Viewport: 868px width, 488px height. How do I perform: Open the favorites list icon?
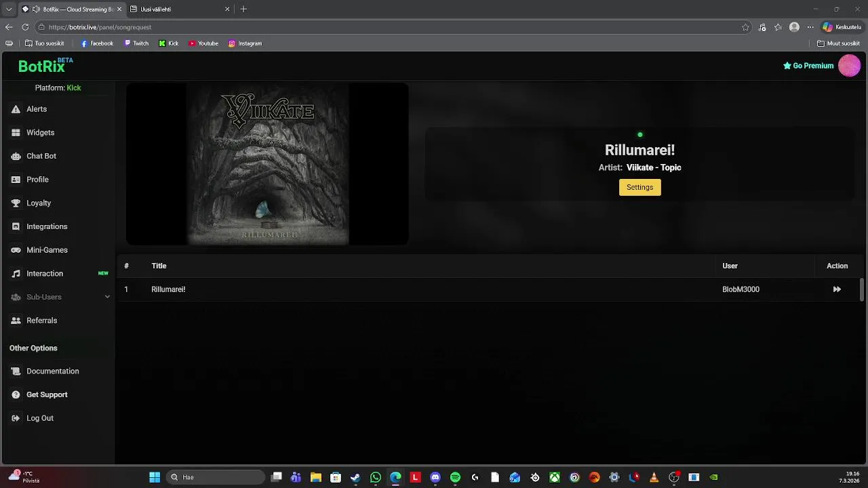click(778, 27)
